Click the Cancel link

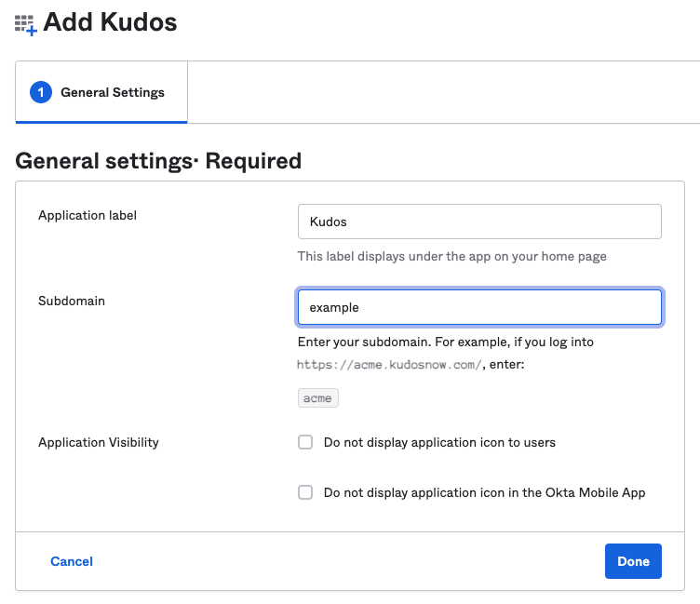point(72,561)
